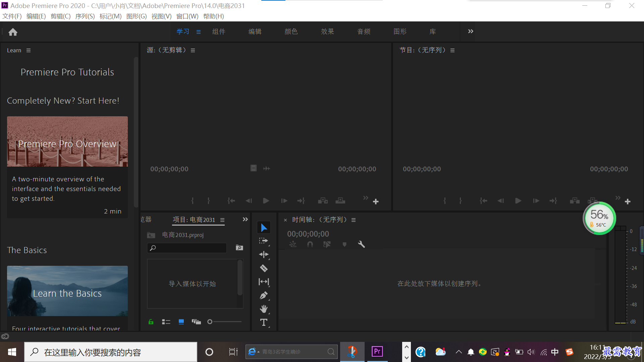The image size is (644, 362).
Task: Select the Pen tool
Action: [x=264, y=295]
